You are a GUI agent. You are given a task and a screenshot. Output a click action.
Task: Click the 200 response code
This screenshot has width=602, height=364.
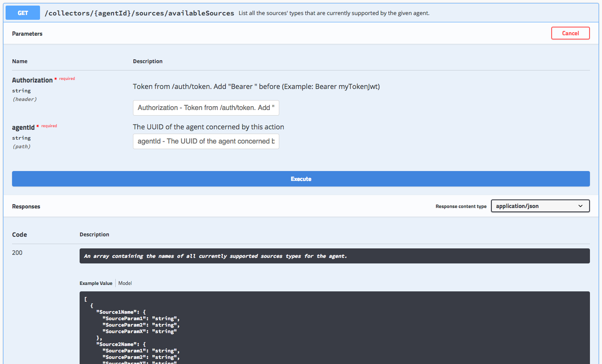[17, 253]
